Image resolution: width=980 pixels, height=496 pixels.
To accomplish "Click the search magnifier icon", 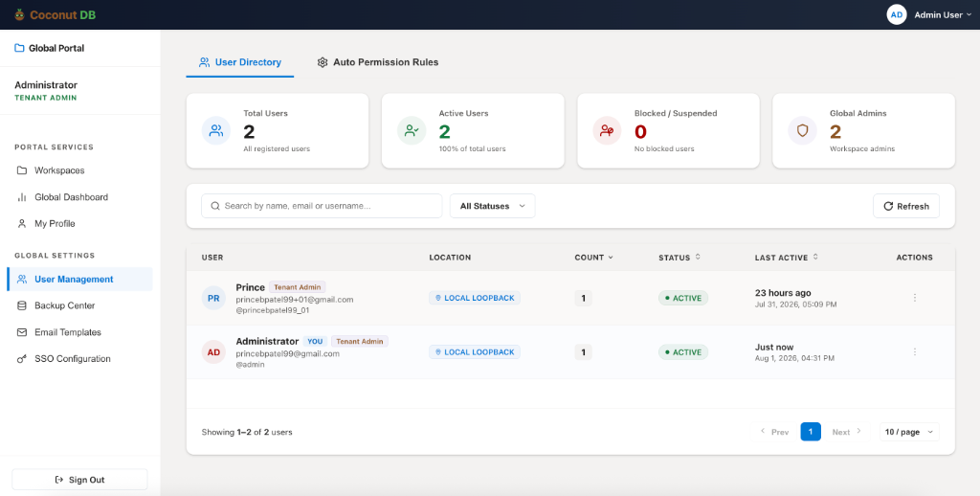I will click(x=215, y=206).
